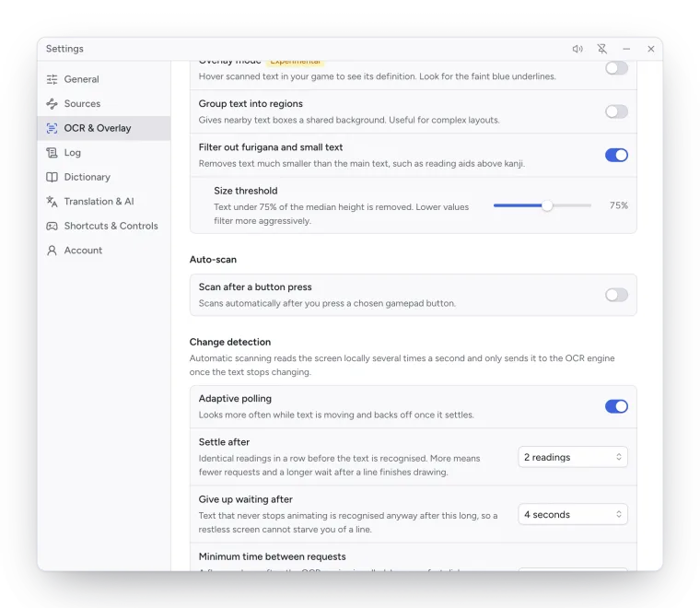
Task: Open the Settle after readings dropdown
Action: click(573, 457)
